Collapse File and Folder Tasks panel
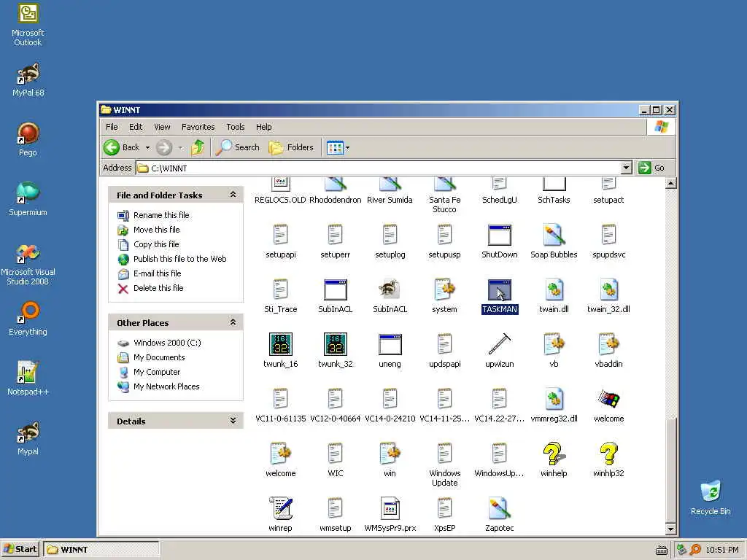The width and height of the screenshot is (747, 560). tap(233, 194)
